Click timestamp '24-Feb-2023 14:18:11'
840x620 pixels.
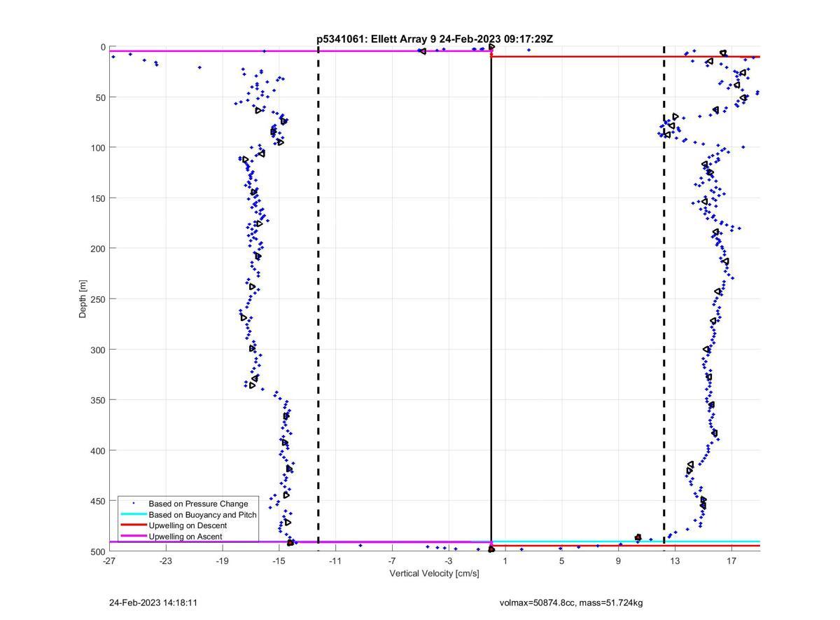coord(153,602)
